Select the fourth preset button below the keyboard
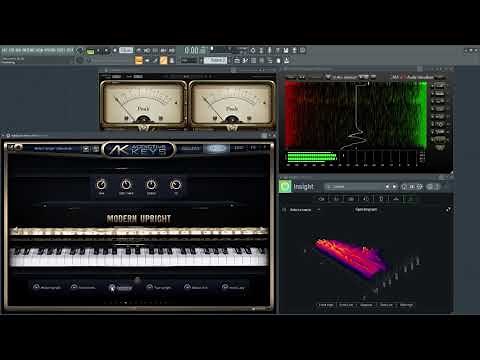Image resolution: width=480 pixels, height=360 pixels. 159,287
